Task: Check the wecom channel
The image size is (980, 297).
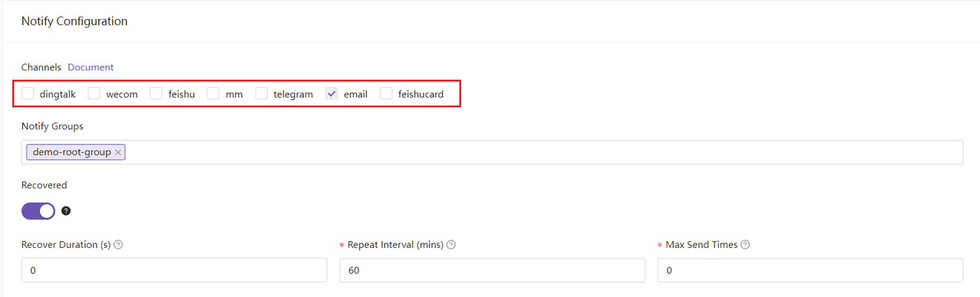Action: (x=94, y=93)
